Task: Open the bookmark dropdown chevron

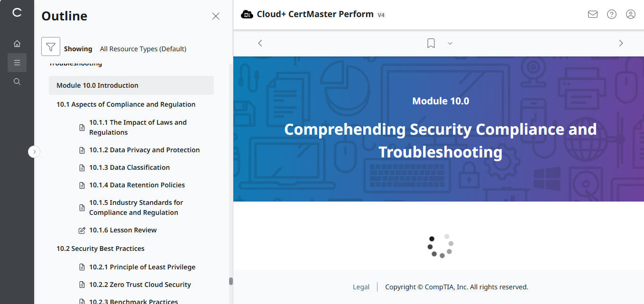Action: [450, 43]
